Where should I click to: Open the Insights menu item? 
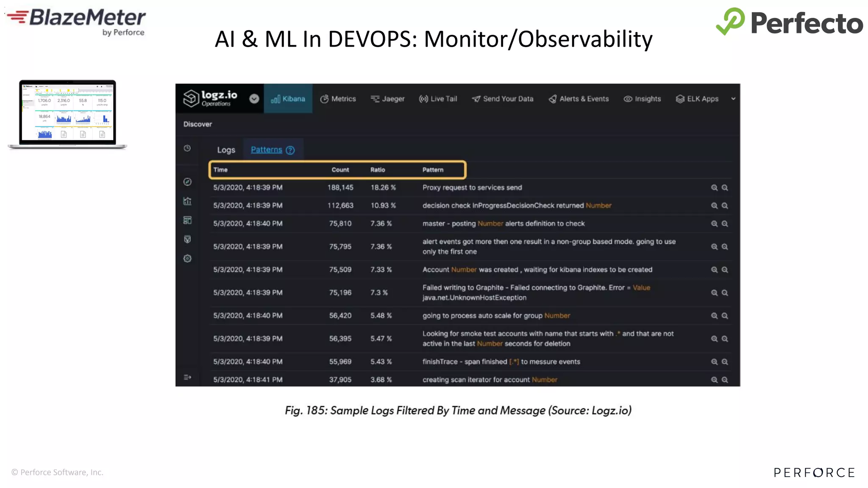click(642, 99)
